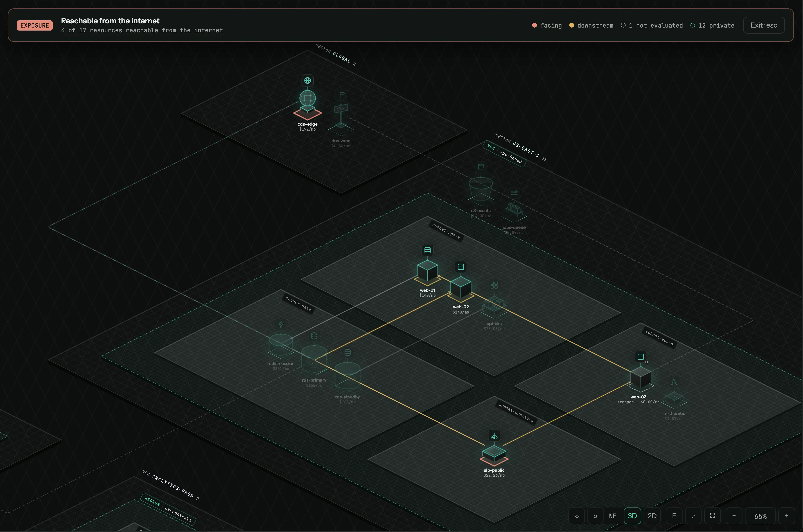Click the diagonal expand arrows icon

(693, 516)
